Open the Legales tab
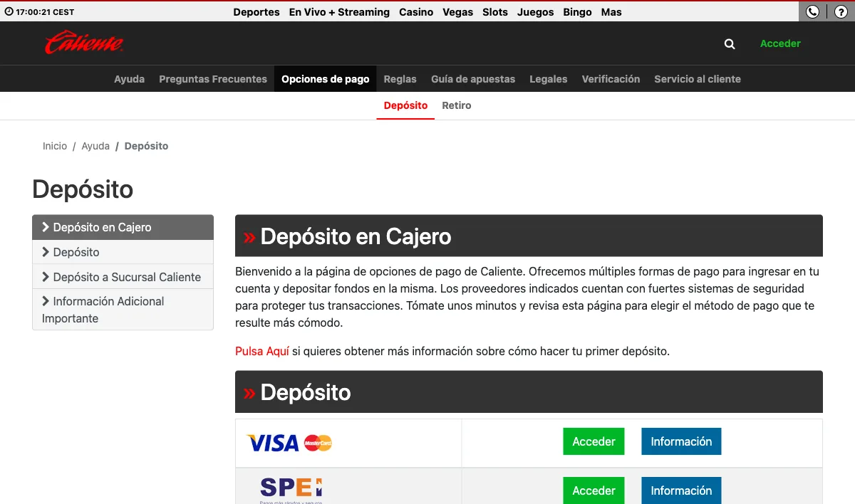The image size is (855, 504). (549, 79)
